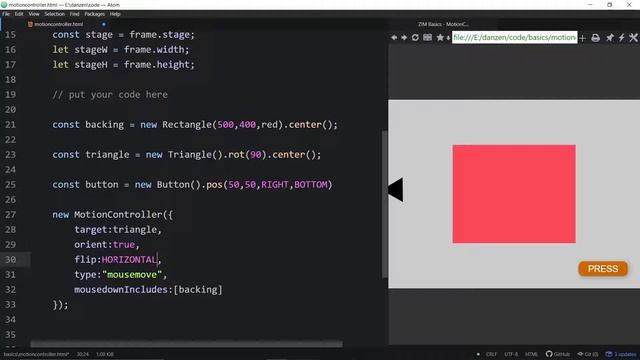Open the File menu
Image resolution: width=640 pixels, height=360 pixels.
(6, 14)
